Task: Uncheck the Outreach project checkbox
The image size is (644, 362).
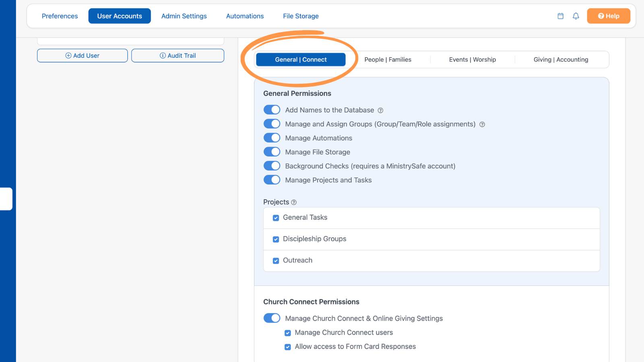Action: click(x=276, y=261)
